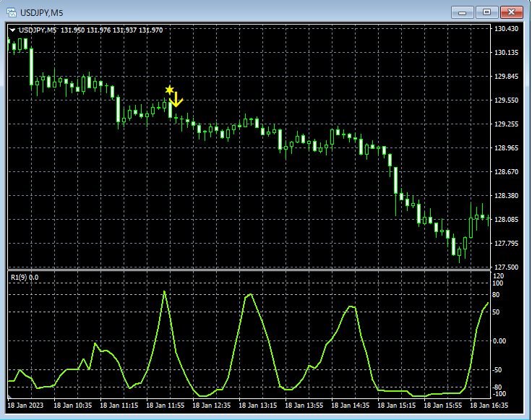The image size is (532, 420).
Task: Click time label 18 Jan 11:55
Action: [x=166, y=406]
